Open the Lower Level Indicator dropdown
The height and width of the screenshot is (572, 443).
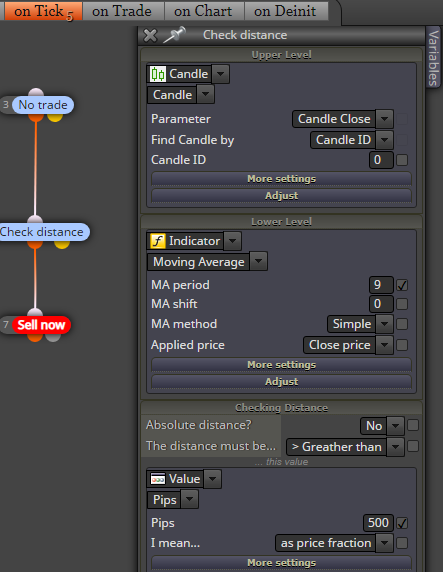click(x=232, y=241)
